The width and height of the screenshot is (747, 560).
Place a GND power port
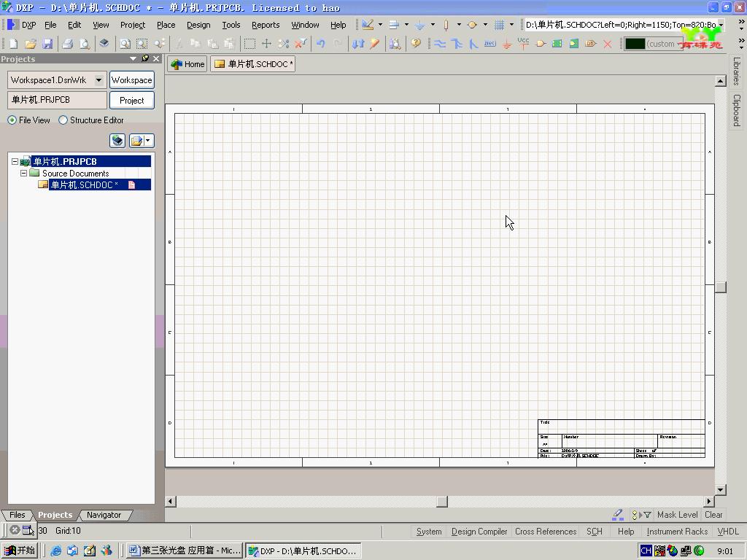click(x=507, y=44)
